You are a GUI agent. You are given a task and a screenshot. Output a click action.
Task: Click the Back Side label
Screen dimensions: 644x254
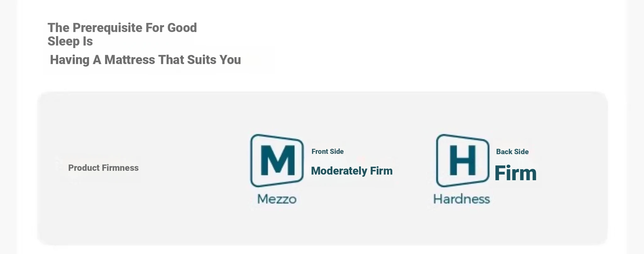click(512, 152)
